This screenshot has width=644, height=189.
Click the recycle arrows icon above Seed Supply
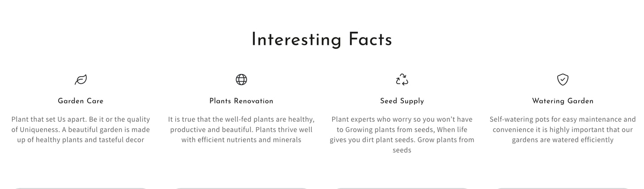point(402,80)
